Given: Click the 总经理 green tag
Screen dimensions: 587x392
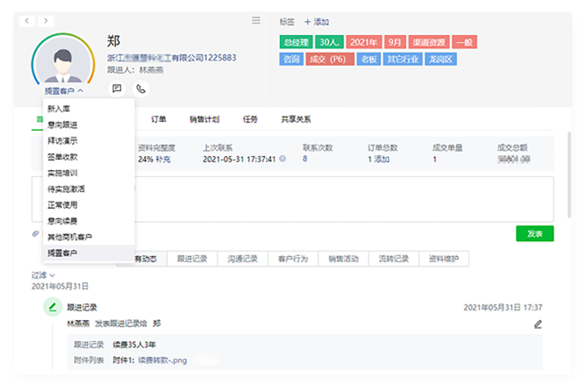Looking at the screenshot, I should [294, 42].
